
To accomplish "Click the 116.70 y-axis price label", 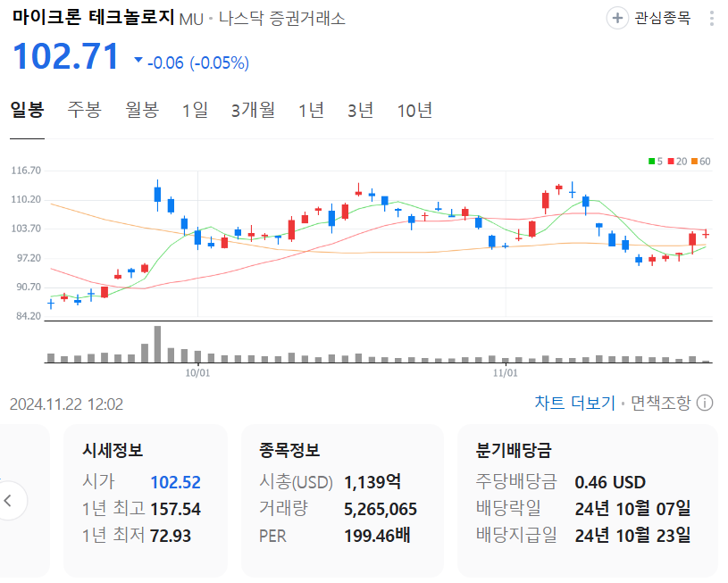I will coord(26,171).
